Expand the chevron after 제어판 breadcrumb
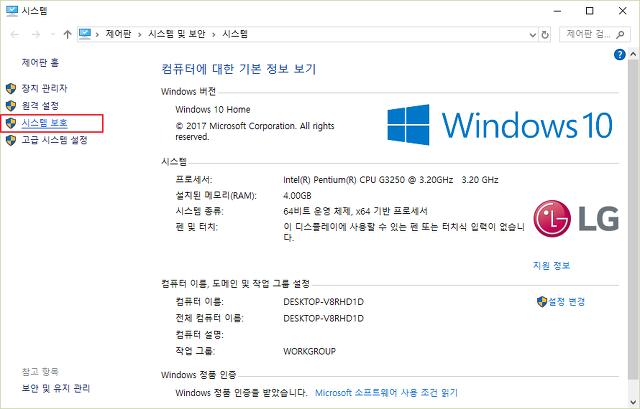The height and width of the screenshot is (409, 640). pos(140,35)
